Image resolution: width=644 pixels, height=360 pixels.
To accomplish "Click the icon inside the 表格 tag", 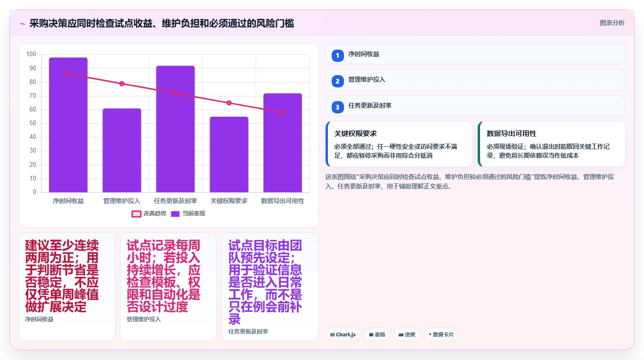I will pyautogui.click(x=371, y=335).
